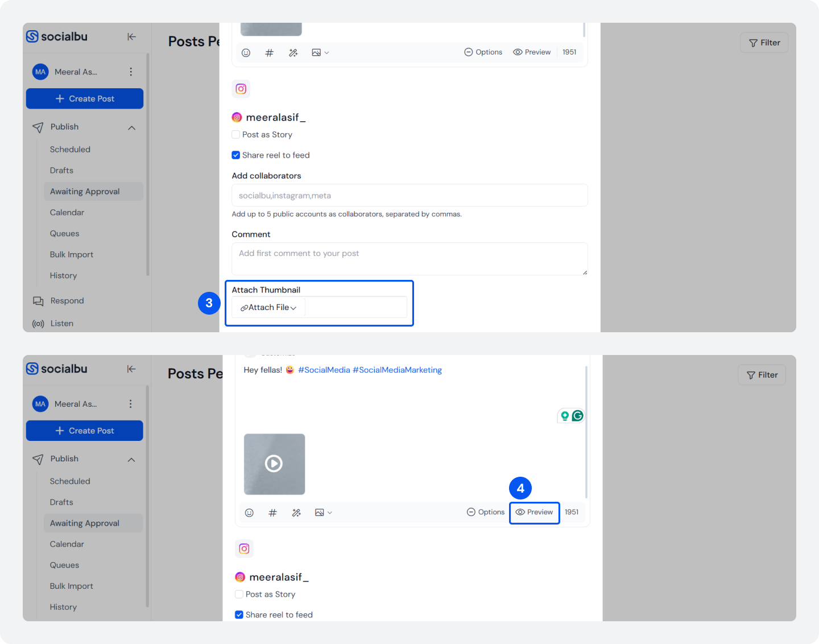Open Scheduled in top screenshot sidebar
Viewport: 819px width, 644px height.
(x=70, y=150)
